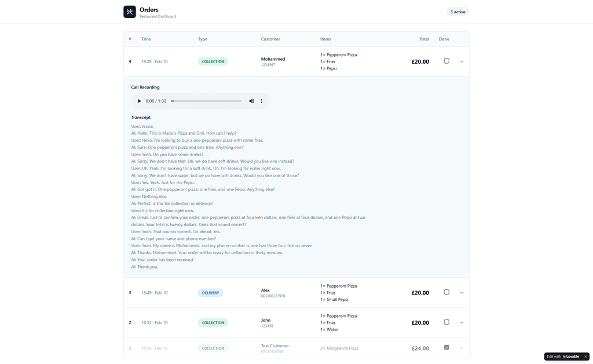Screen dimensions: 593x364
Task: Click the Call Recording heading
Action: click(x=145, y=87)
